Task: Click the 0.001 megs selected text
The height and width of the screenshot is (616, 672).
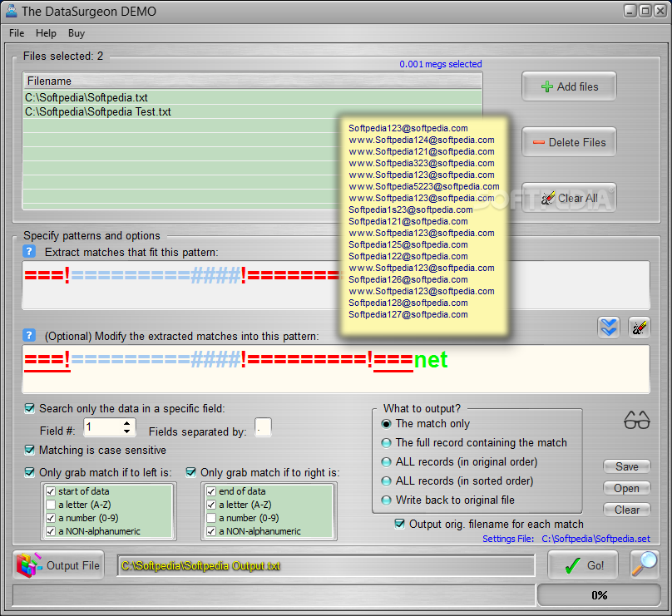Action: tap(441, 64)
